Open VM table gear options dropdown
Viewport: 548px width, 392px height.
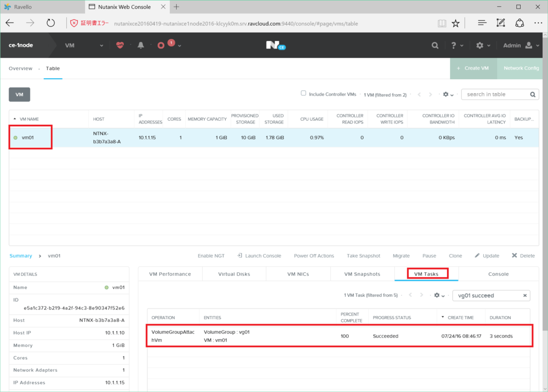click(x=448, y=94)
